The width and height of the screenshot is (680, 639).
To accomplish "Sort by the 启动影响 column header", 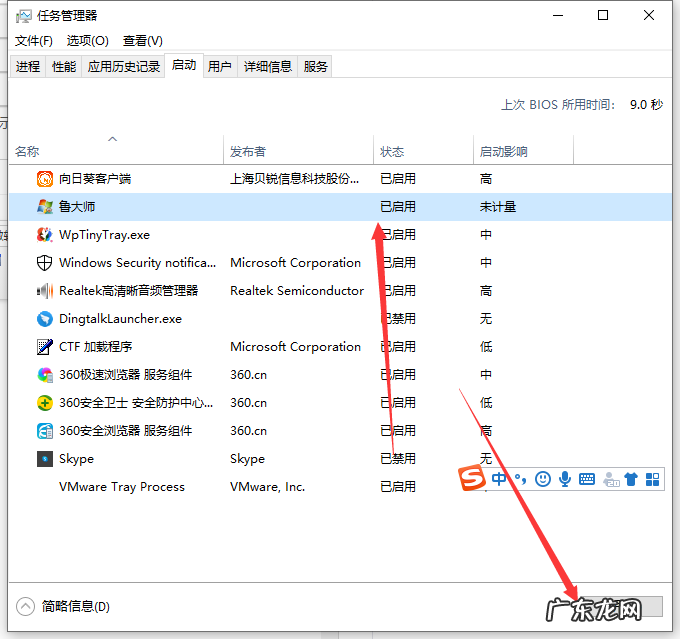I will coord(523,150).
